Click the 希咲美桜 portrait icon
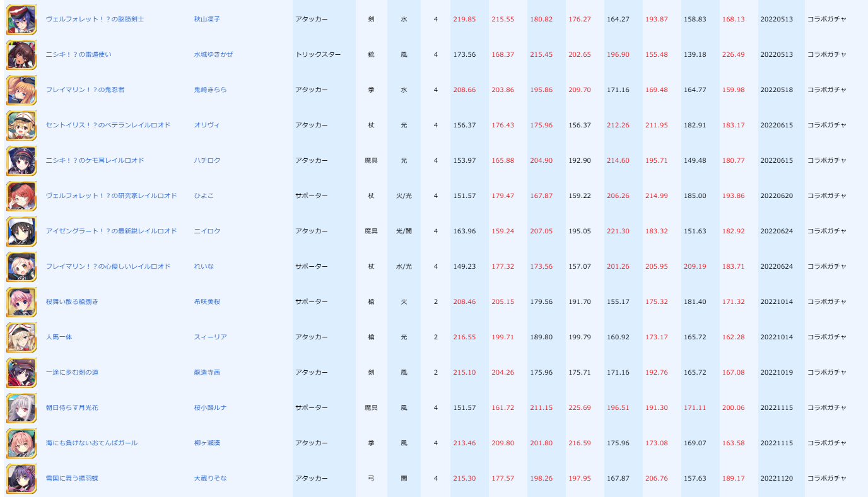868x497 pixels. tap(21, 302)
